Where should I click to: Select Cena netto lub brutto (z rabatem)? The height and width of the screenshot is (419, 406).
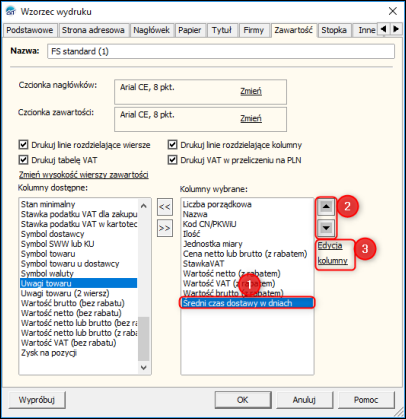[247, 254]
